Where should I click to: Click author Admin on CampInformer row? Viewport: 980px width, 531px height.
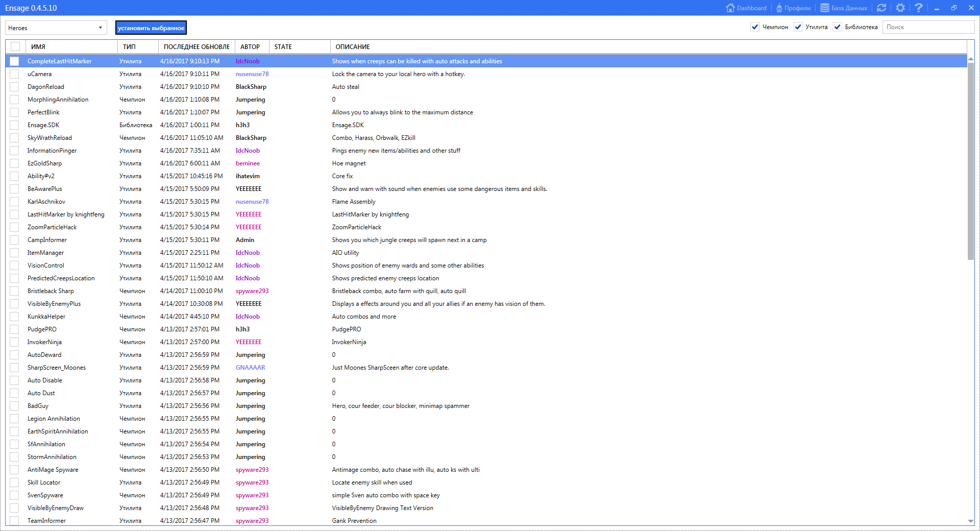tap(245, 240)
